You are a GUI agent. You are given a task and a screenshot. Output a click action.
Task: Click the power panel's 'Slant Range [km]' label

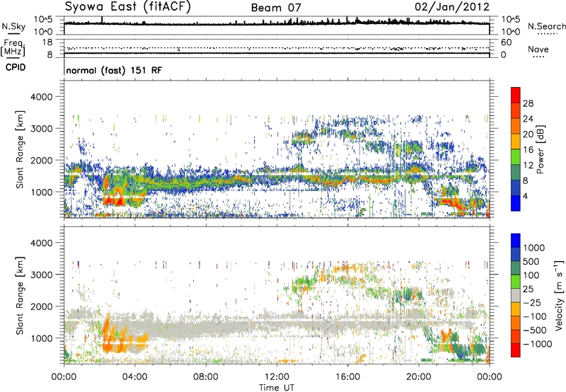(20, 149)
